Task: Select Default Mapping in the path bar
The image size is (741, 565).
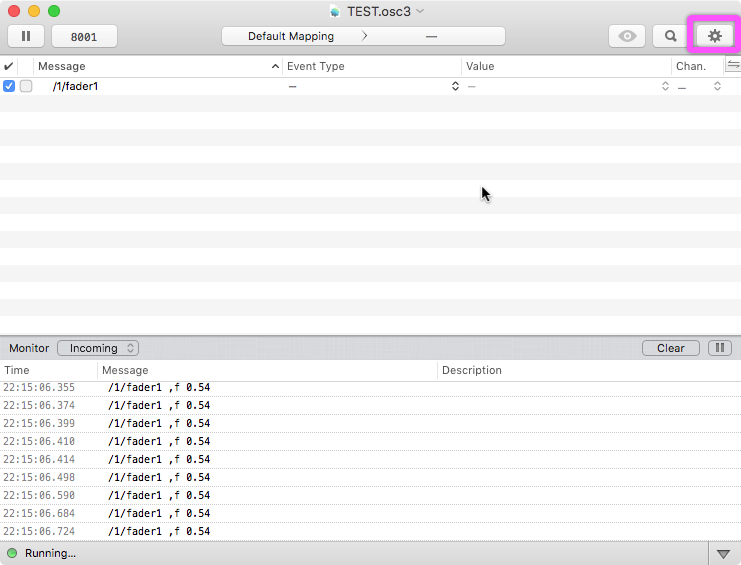Action: click(x=290, y=36)
